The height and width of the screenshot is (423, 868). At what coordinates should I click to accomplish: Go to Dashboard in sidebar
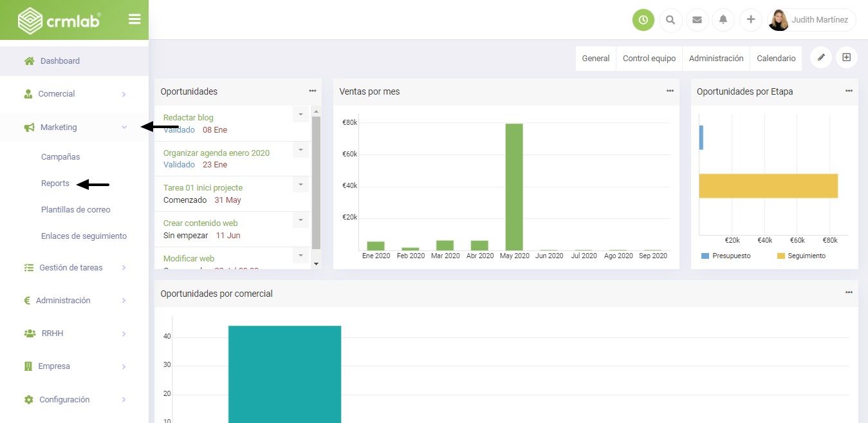pyautogui.click(x=74, y=61)
